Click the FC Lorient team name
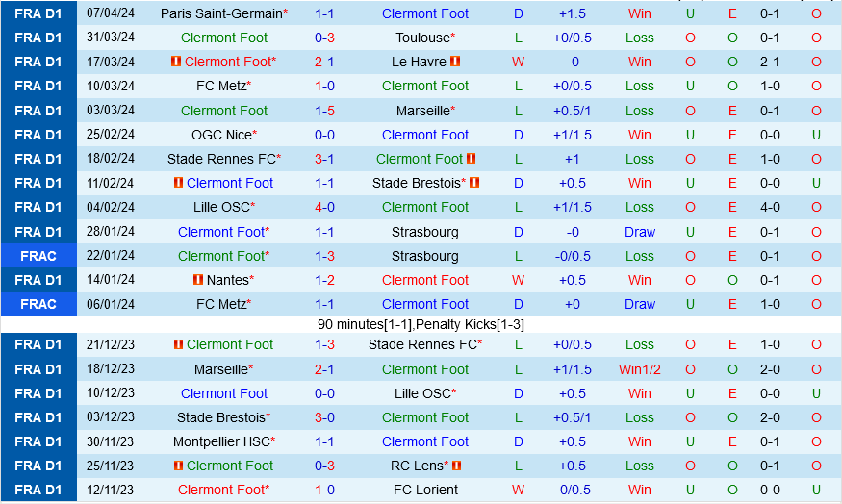 (425, 490)
